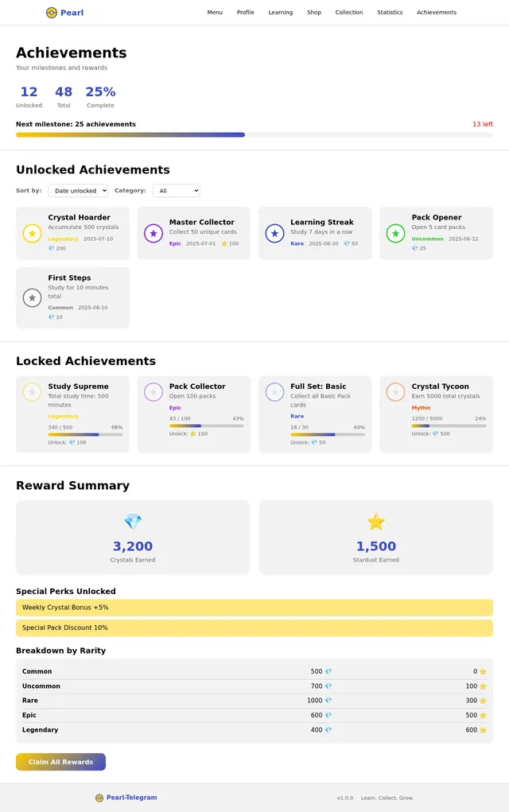Open the Sort by Date unlocked dropdown
The width and height of the screenshot is (509, 812).
(78, 191)
